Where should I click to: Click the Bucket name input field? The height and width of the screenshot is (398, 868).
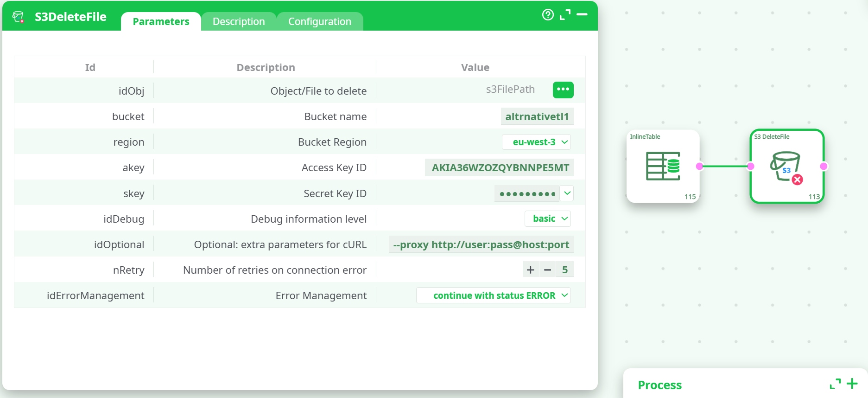tap(537, 116)
